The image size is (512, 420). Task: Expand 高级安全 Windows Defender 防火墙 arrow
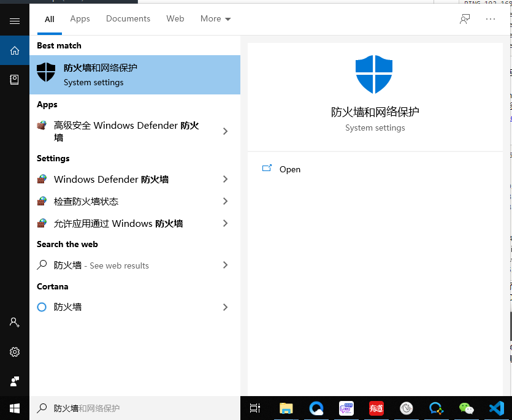click(x=225, y=131)
